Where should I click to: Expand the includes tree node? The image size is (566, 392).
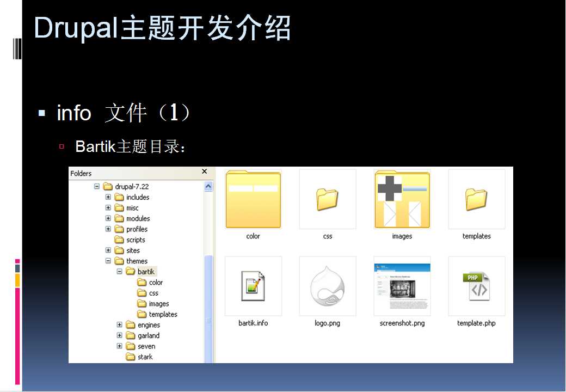[108, 197]
